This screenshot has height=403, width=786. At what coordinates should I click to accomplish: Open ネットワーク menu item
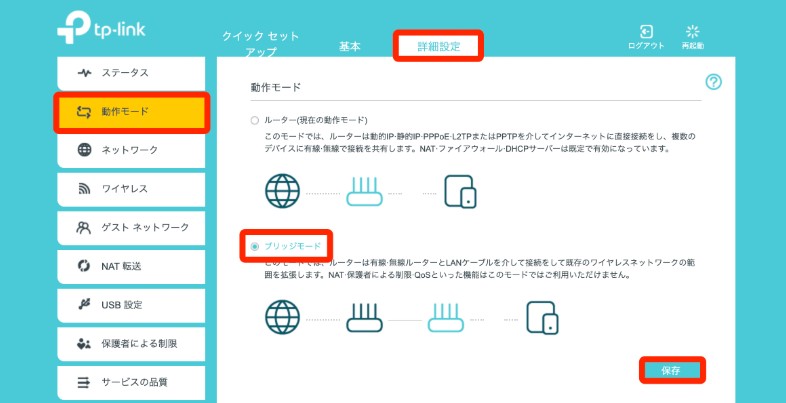[x=131, y=150]
